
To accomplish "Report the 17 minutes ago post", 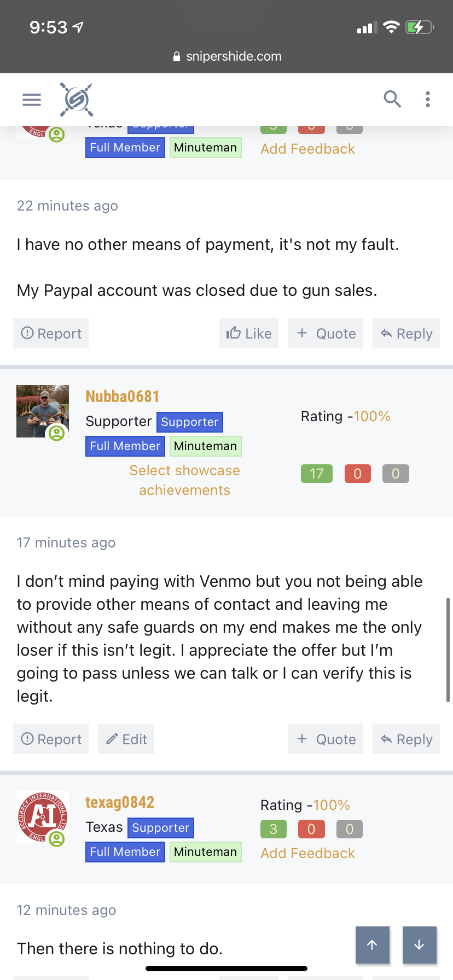I will click(x=51, y=739).
